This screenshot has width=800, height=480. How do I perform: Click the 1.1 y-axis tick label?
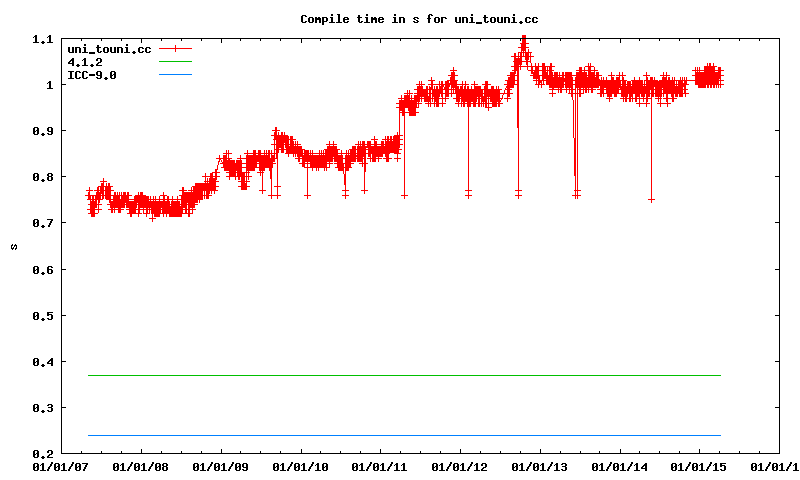pos(42,39)
